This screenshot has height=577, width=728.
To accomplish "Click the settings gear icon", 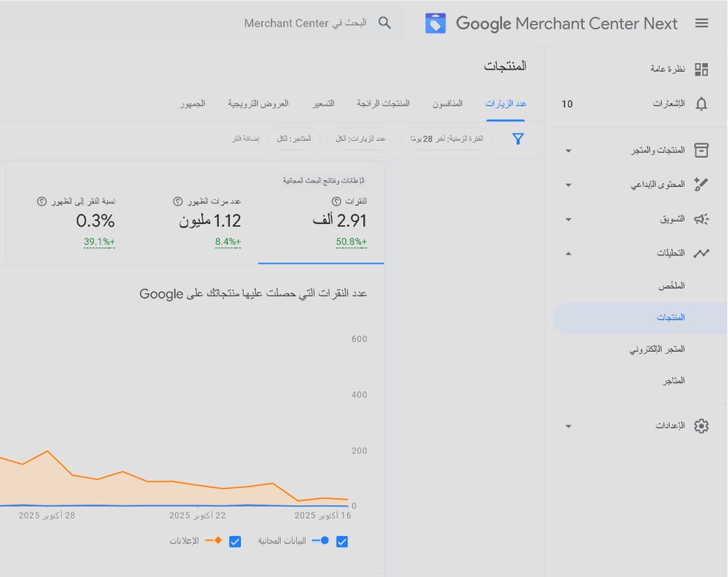I will pos(701,426).
